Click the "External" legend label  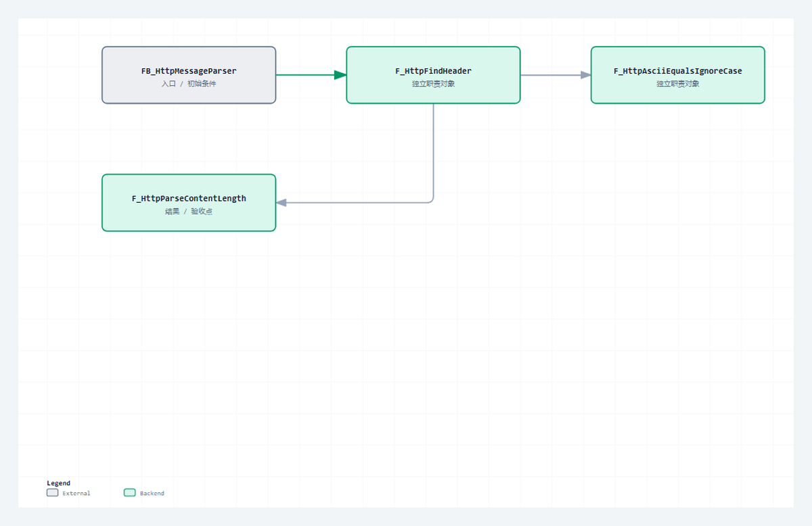76,494
